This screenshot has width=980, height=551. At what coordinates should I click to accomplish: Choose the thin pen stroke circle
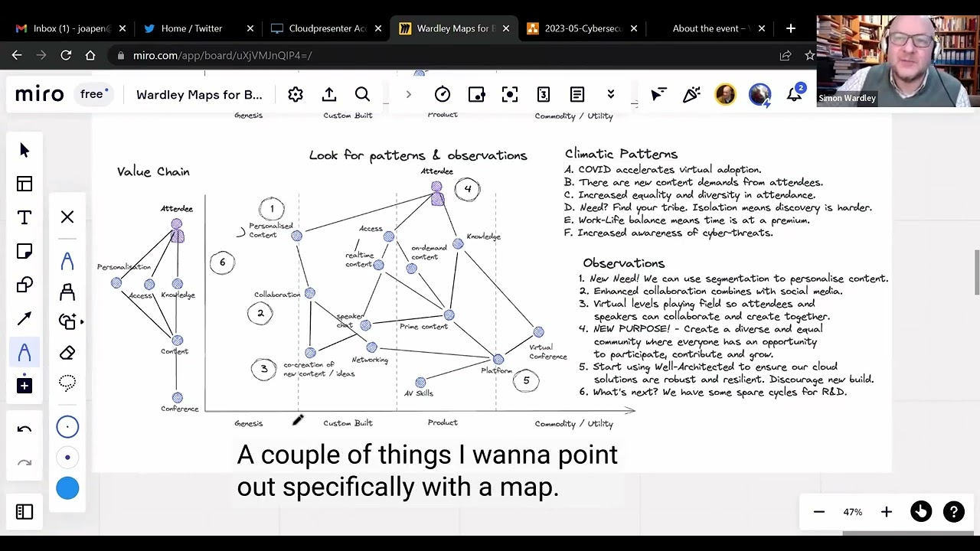pos(67,426)
